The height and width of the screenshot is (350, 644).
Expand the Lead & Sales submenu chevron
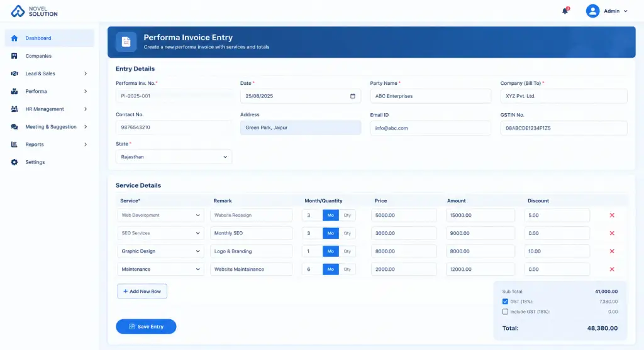tap(86, 74)
